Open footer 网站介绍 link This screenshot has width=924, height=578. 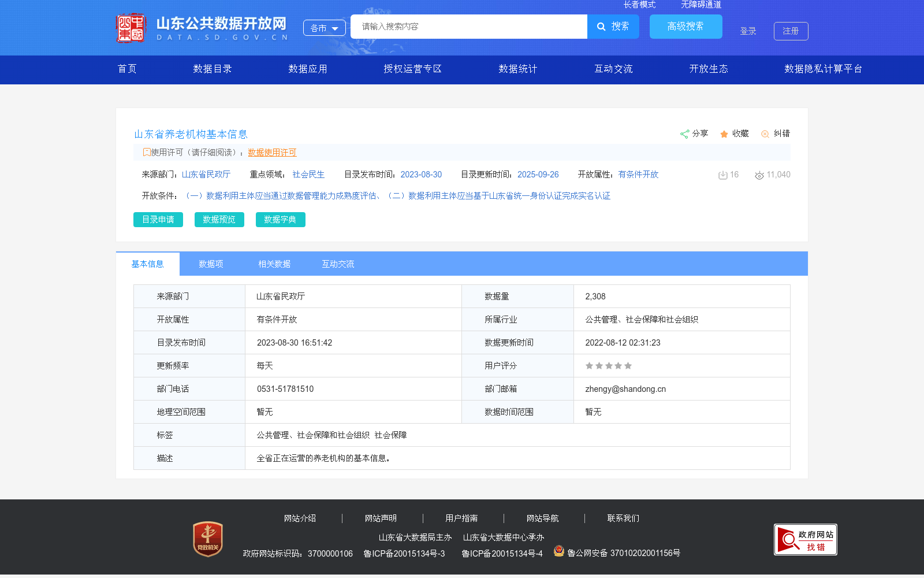[300, 518]
